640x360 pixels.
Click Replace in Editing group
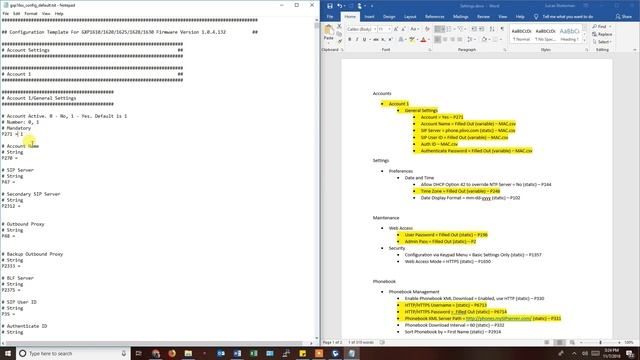coord(602,34)
